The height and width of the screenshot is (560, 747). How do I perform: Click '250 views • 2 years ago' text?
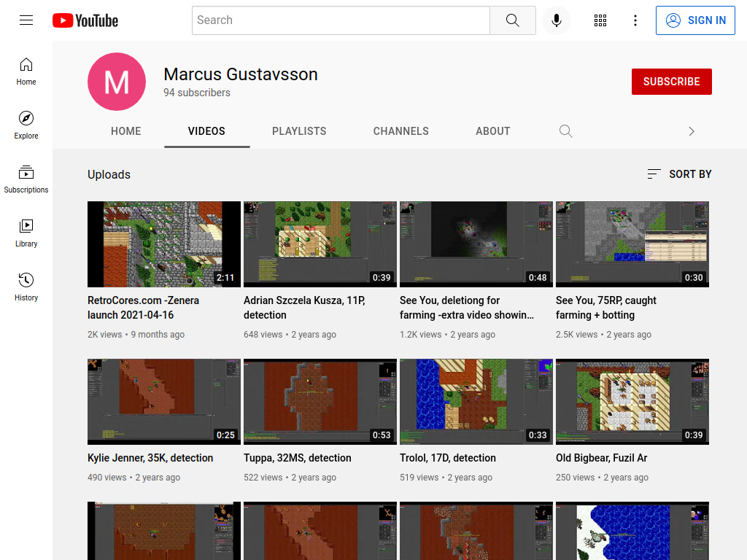(602, 477)
